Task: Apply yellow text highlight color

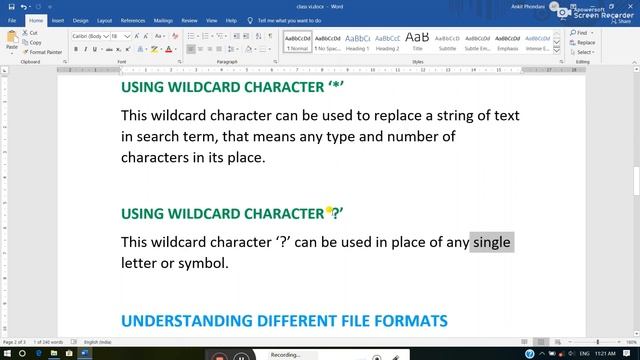Action: 154,49
